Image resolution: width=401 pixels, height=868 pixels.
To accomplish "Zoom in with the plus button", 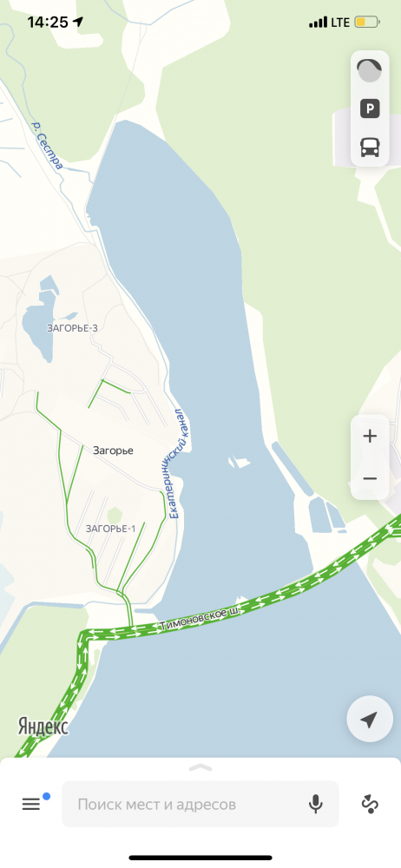I will (x=370, y=437).
